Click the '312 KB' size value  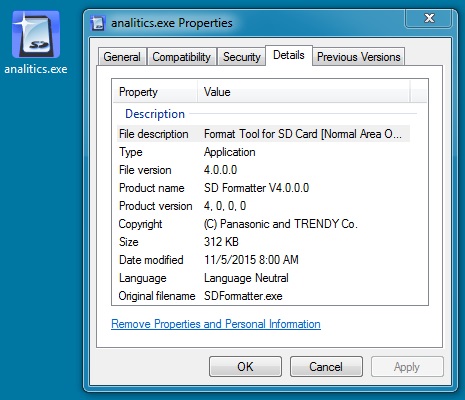click(221, 242)
